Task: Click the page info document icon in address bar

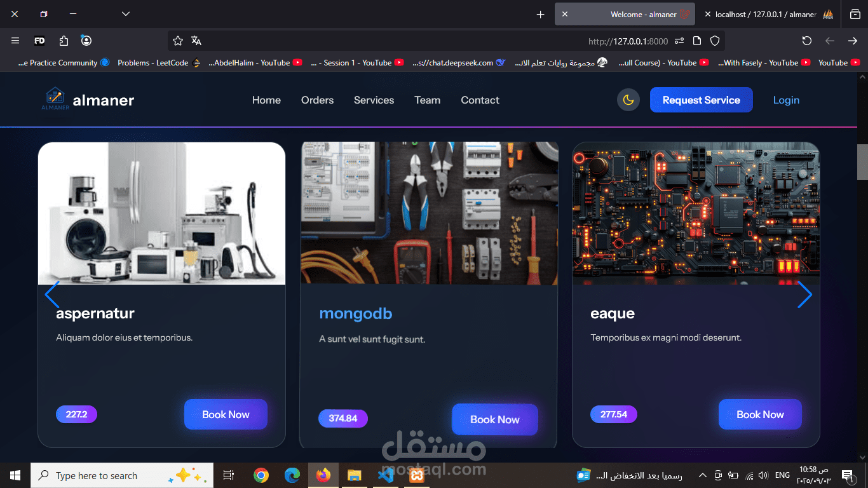Action: point(697,41)
